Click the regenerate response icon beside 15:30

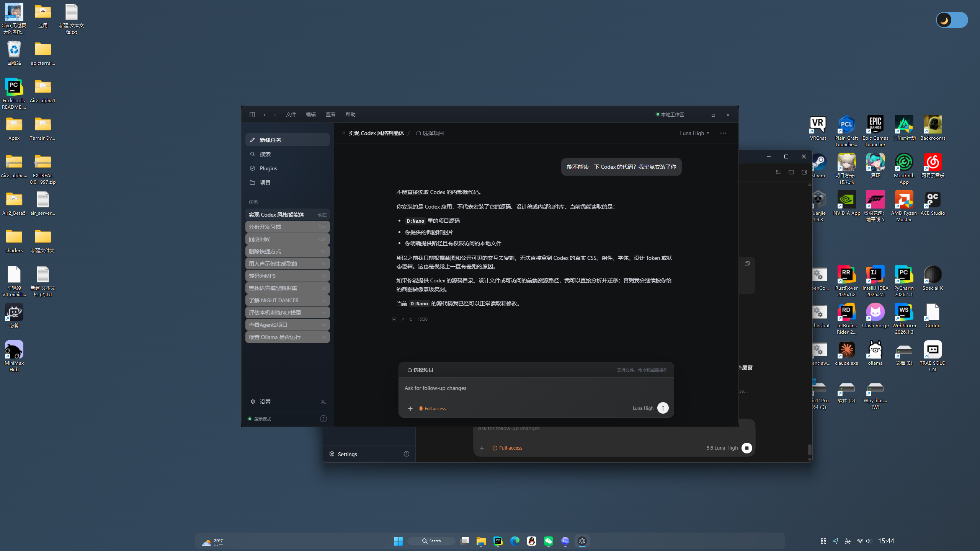coord(411,319)
